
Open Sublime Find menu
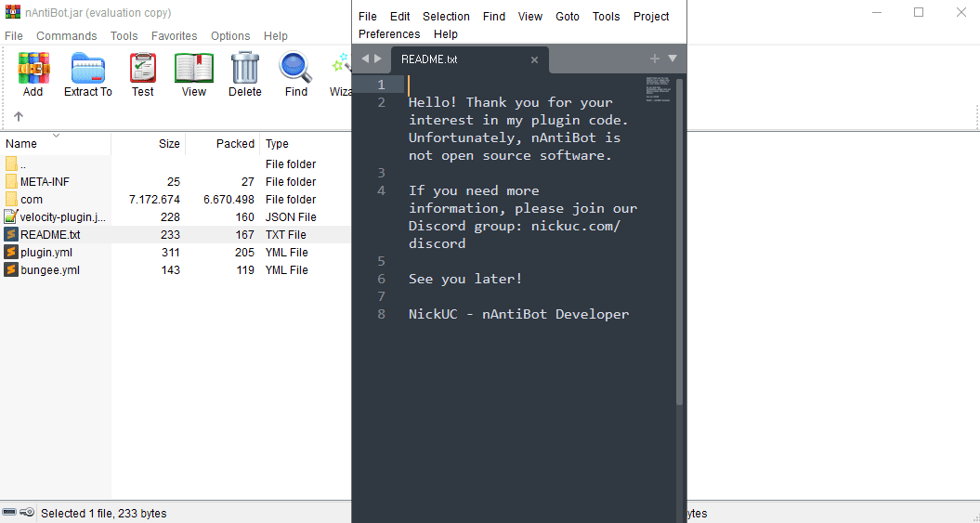[494, 16]
